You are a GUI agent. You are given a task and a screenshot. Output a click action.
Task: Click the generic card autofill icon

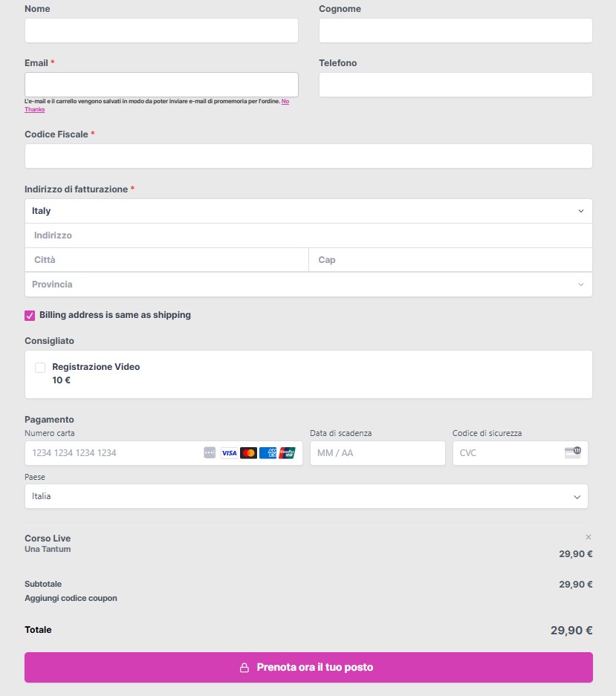pos(210,453)
